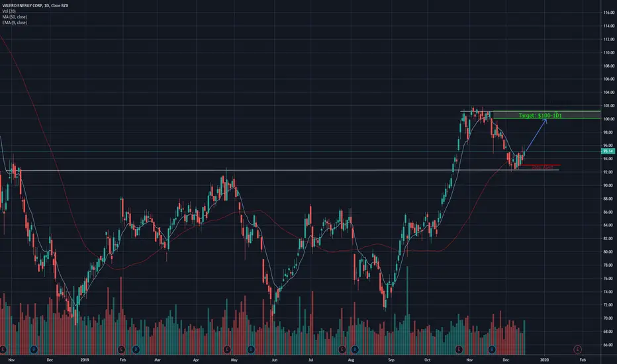Select the EMA (9, close) indicator legend
This screenshot has width=617, height=364.
click(15, 23)
